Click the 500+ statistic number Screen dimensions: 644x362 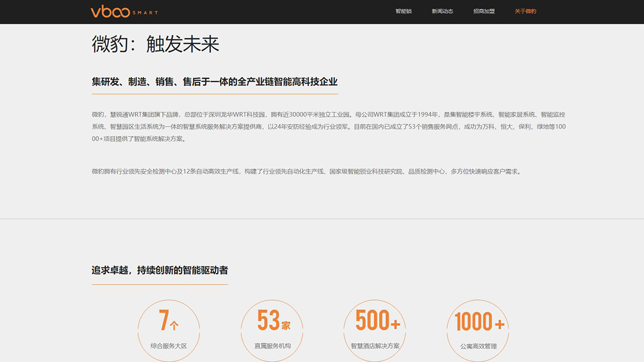coord(378,320)
